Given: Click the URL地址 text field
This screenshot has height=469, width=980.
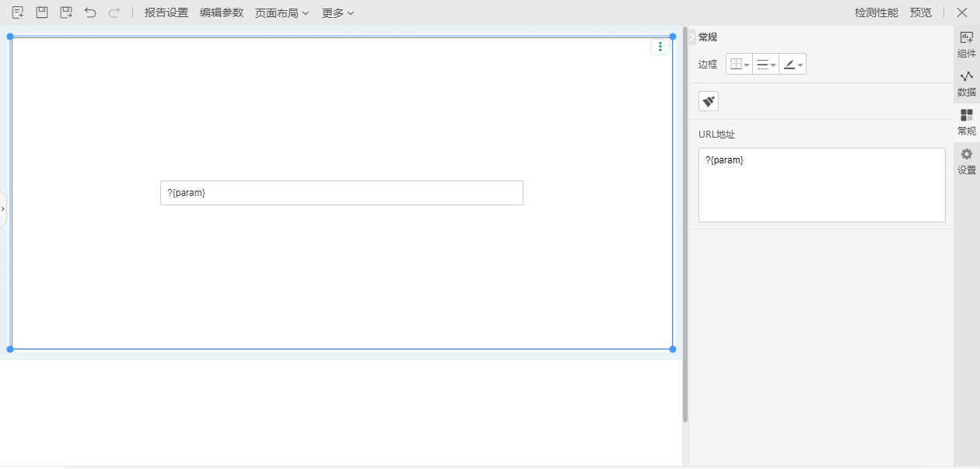Looking at the screenshot, I should (821, 185).
